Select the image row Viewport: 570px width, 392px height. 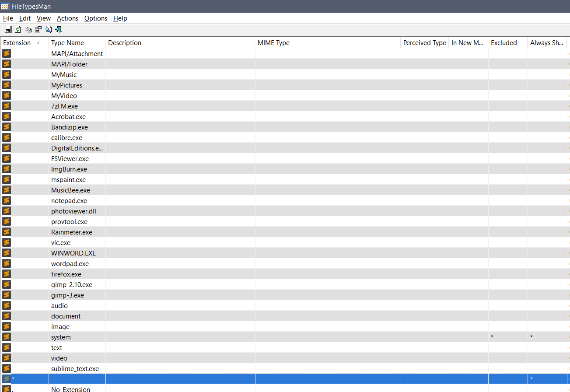pyautogui.click(x=285, y=326)
